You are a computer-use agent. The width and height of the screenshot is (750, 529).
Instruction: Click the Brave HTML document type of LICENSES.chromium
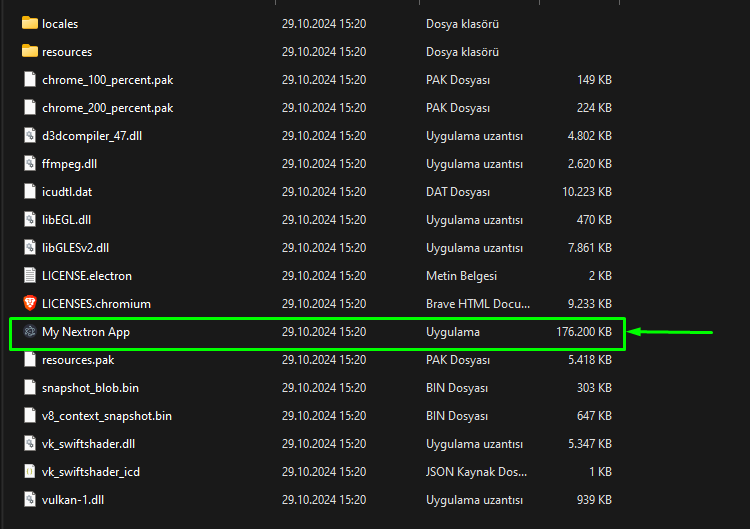(x=473, y=303)
